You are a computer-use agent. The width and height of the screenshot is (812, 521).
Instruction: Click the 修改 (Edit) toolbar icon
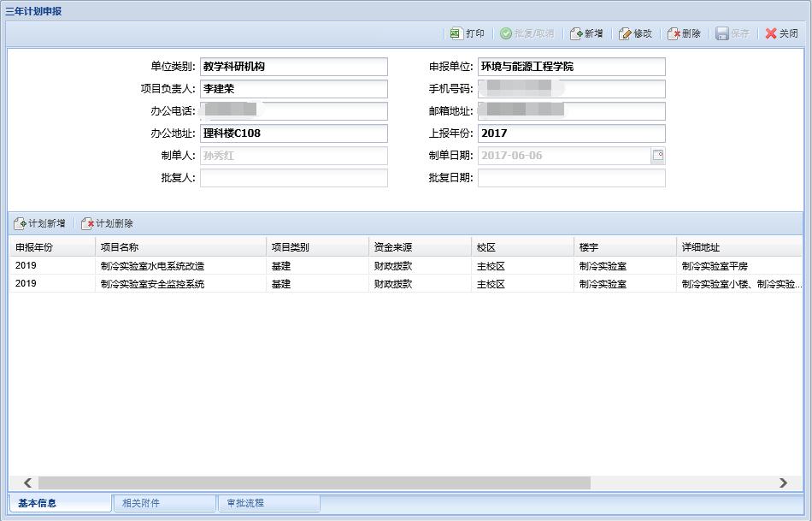click(x=626, y=33)
